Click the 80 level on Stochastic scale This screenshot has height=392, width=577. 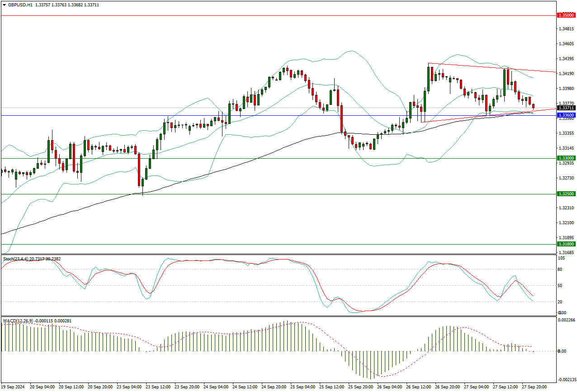tap(560, 269)
